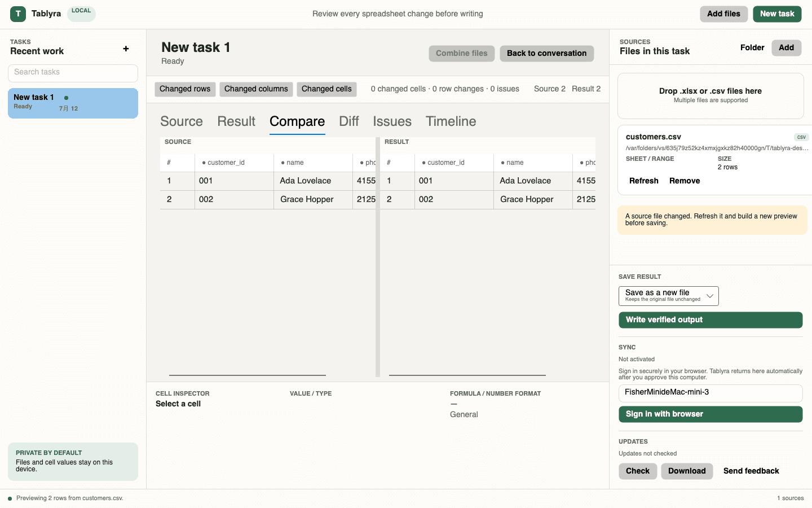The width and height of the screenshot is (812, 508).
Task: Select the Compare tab
Action: [297, 121]
